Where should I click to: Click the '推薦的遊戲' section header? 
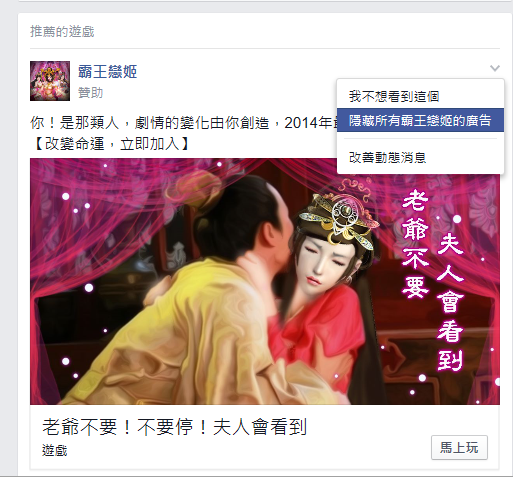[x=62, y=32]
